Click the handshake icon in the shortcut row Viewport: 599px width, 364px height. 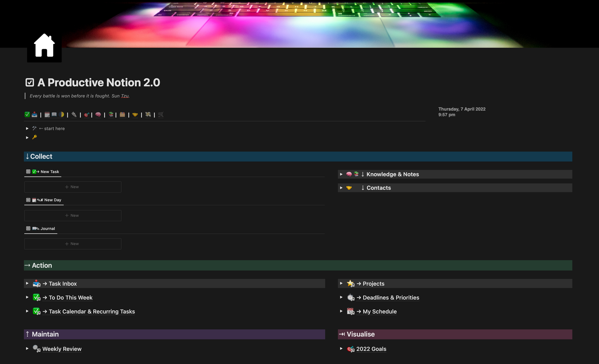click(135, 114)
